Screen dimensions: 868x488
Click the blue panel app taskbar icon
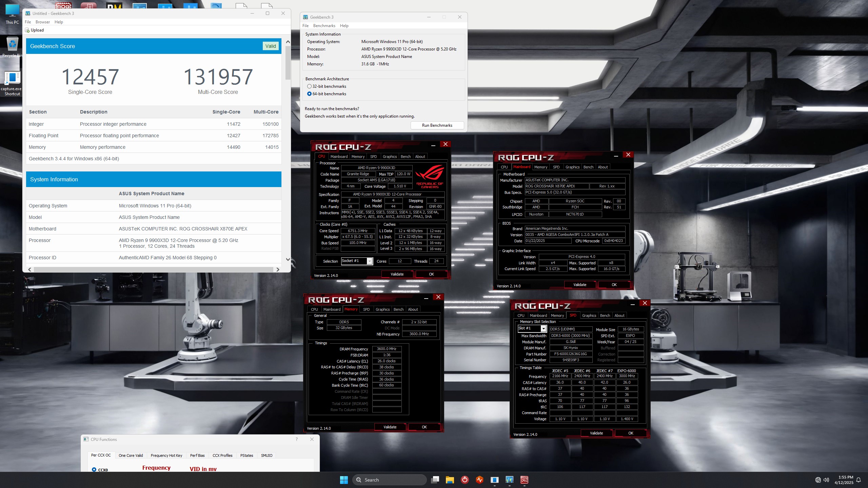[495, 480]
